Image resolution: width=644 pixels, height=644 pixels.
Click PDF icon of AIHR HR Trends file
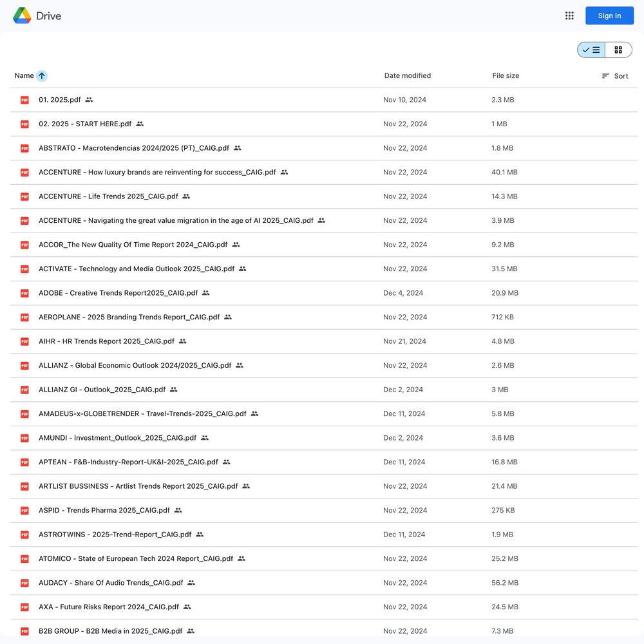click(x=24, y=342)
